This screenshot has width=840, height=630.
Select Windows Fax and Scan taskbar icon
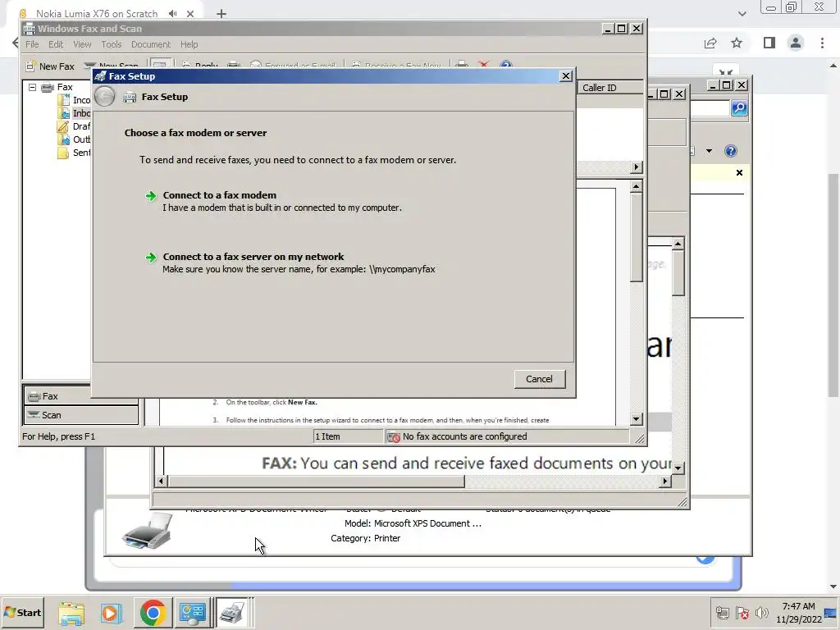tap(232, 612)
